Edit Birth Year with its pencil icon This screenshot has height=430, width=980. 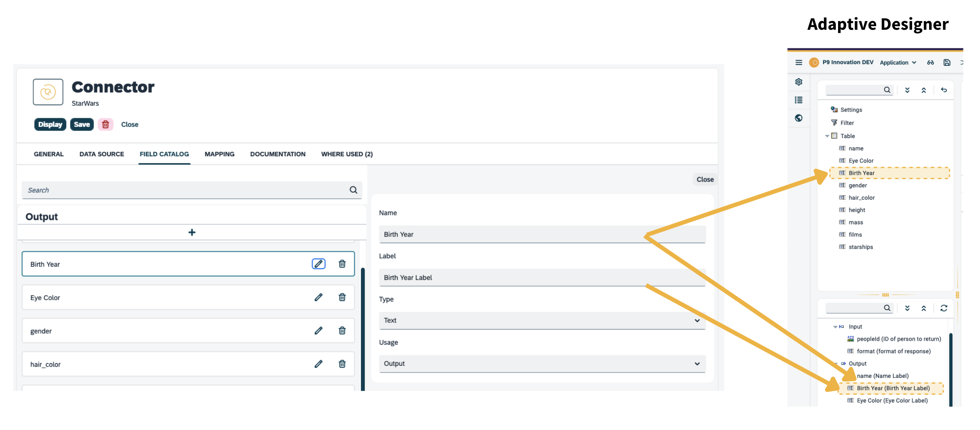pyautogui.click(x=318, y=264)
